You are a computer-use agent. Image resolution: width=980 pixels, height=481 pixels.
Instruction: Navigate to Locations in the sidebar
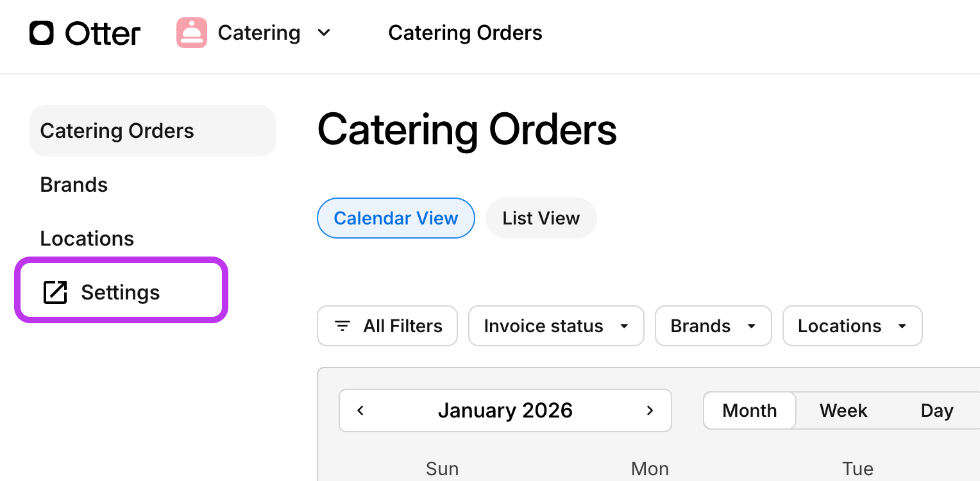(x=87, y=238)
